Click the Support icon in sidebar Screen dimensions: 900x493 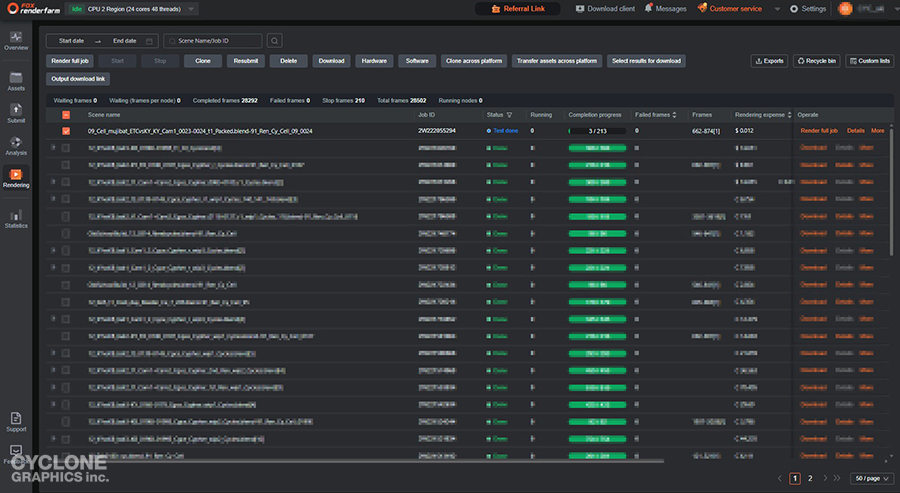[15, 420]
